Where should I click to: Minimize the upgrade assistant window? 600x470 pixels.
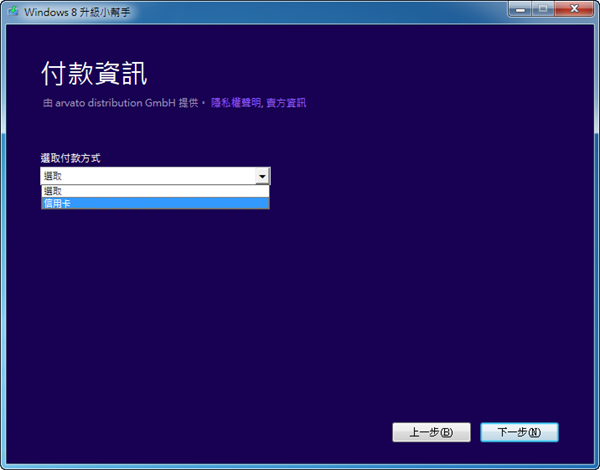520,9
